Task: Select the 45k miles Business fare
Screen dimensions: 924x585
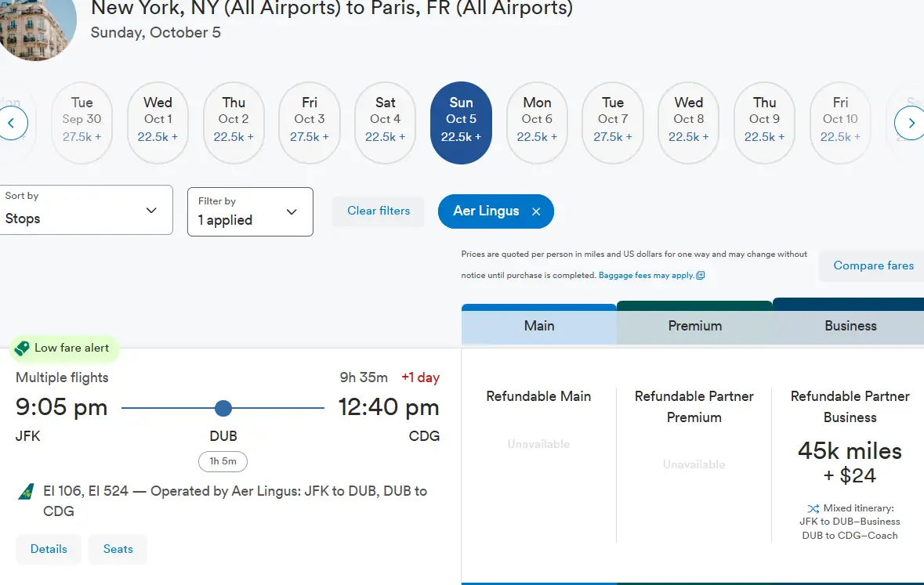Action: [x=850, y=463]
